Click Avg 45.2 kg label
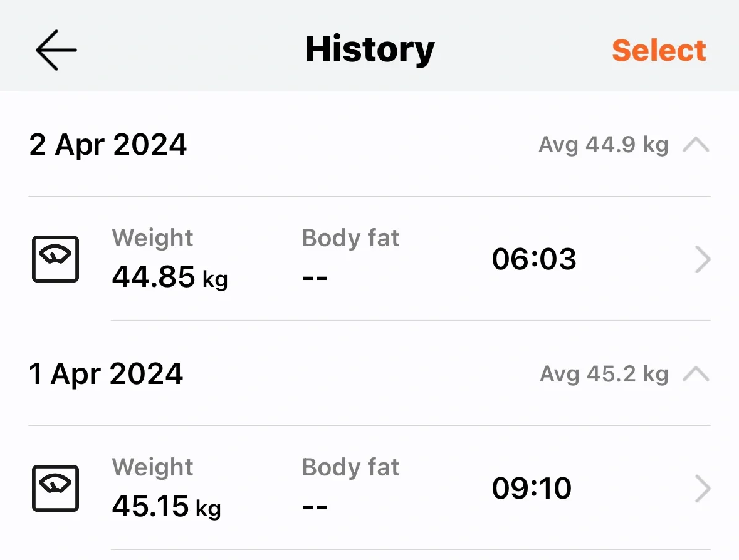The height and width of the screenshot is (560, 739). click(x=604, y=374)
